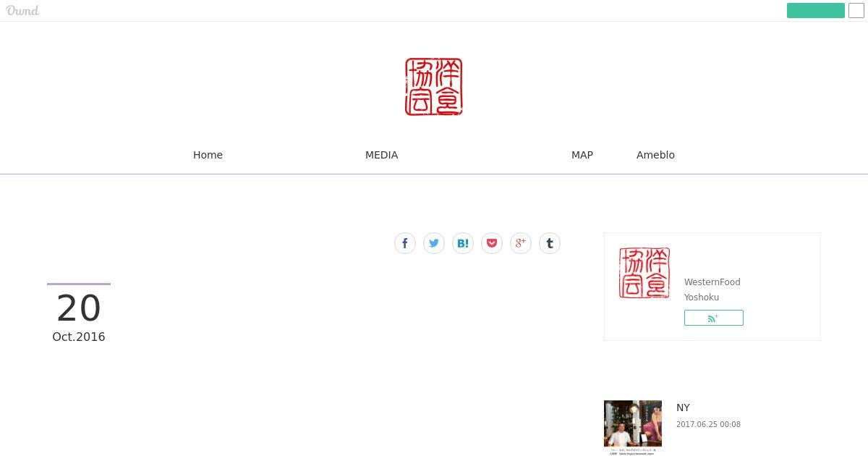Open the NY post thumbnail image
The width and height of the screenshot is (868, 456).
(x=633, y=428)
